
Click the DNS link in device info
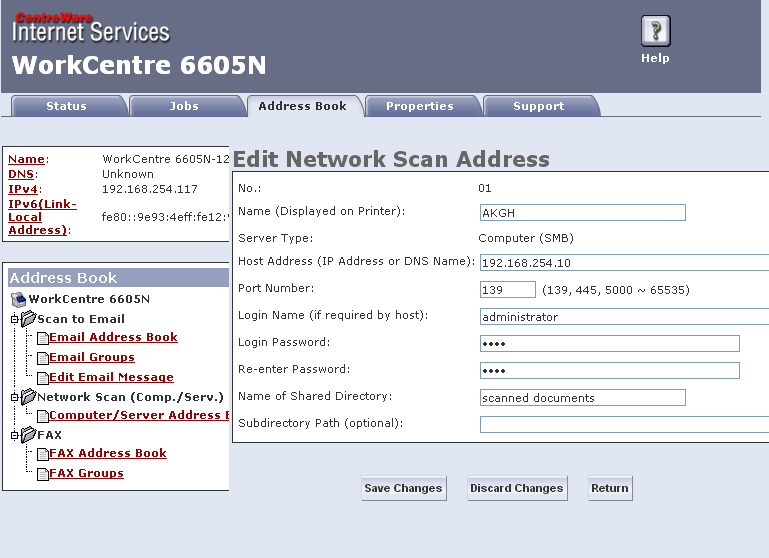[x=21, y=174]
